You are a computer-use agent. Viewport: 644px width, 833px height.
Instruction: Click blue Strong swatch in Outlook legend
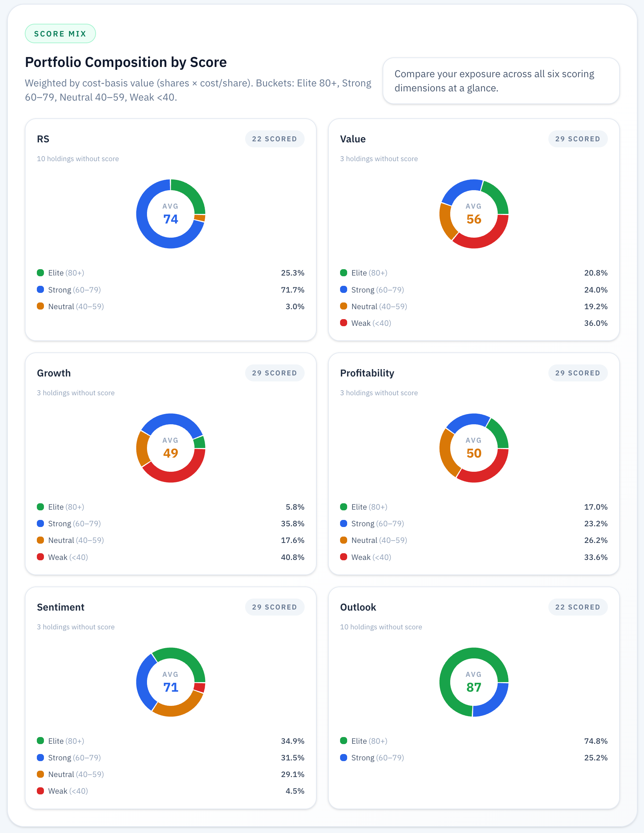pos(343,758)
